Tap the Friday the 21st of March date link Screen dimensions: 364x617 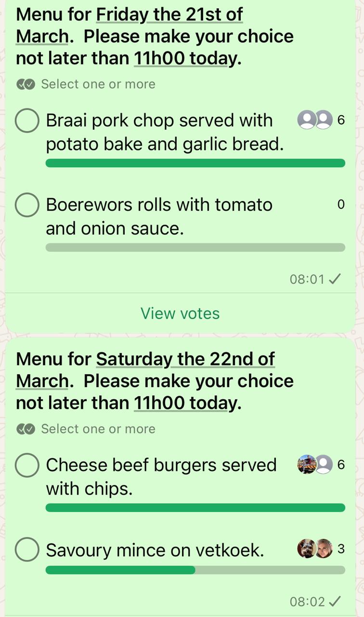(169, 15)
